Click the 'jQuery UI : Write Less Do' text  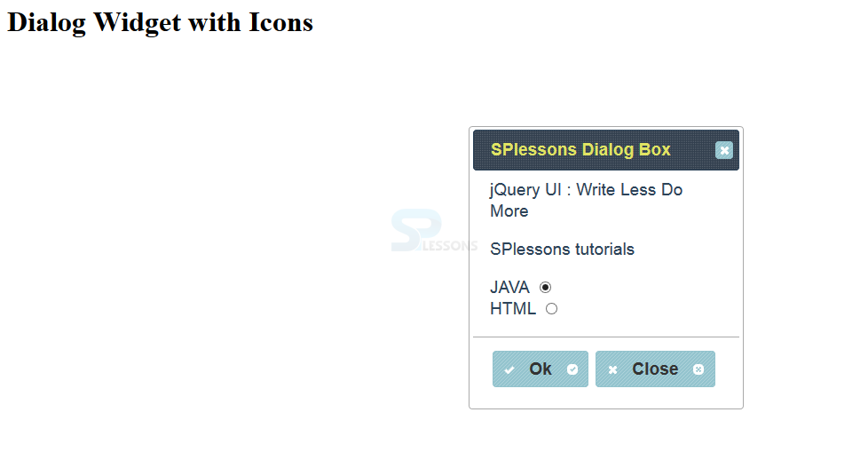tap(587, 189)
